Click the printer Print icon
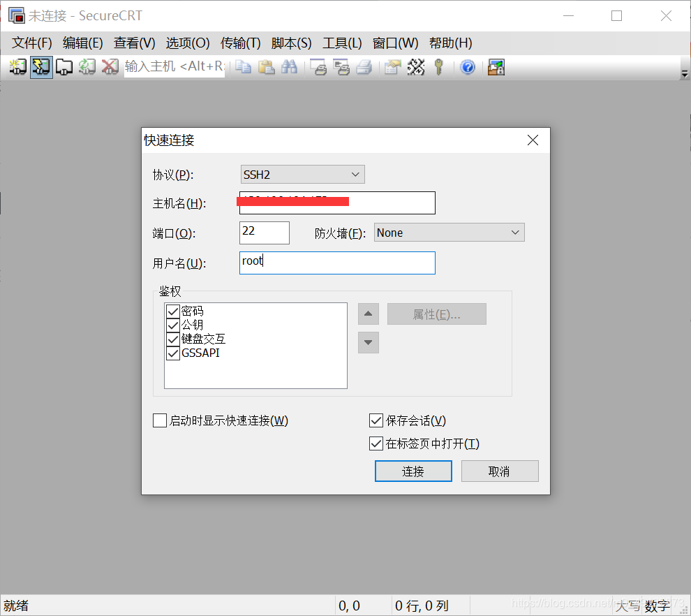691x616 pixels. point(364,67)
